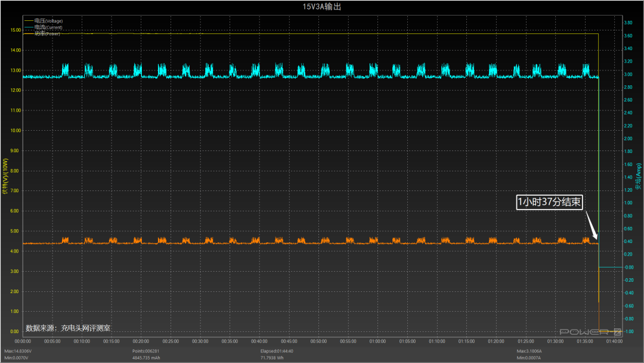Click the 伏特(V)/(10W) left axis title

point(5,176)
